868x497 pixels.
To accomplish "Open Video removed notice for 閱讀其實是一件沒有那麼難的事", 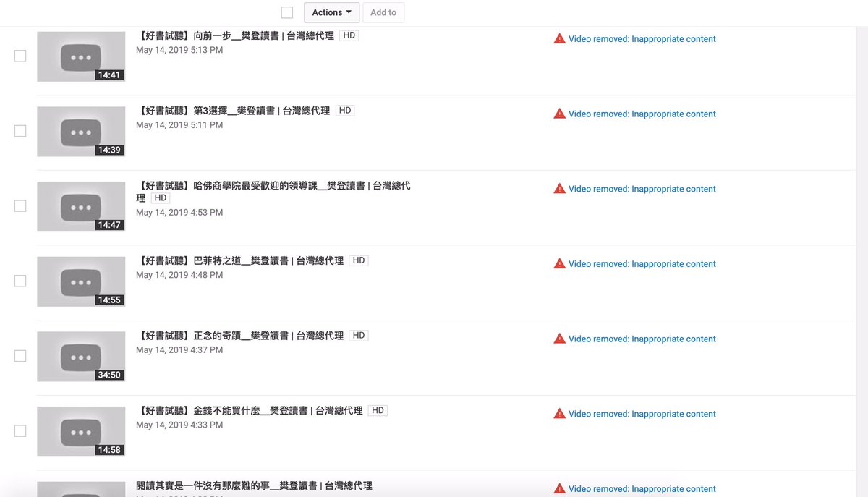I will coord(642,490).
